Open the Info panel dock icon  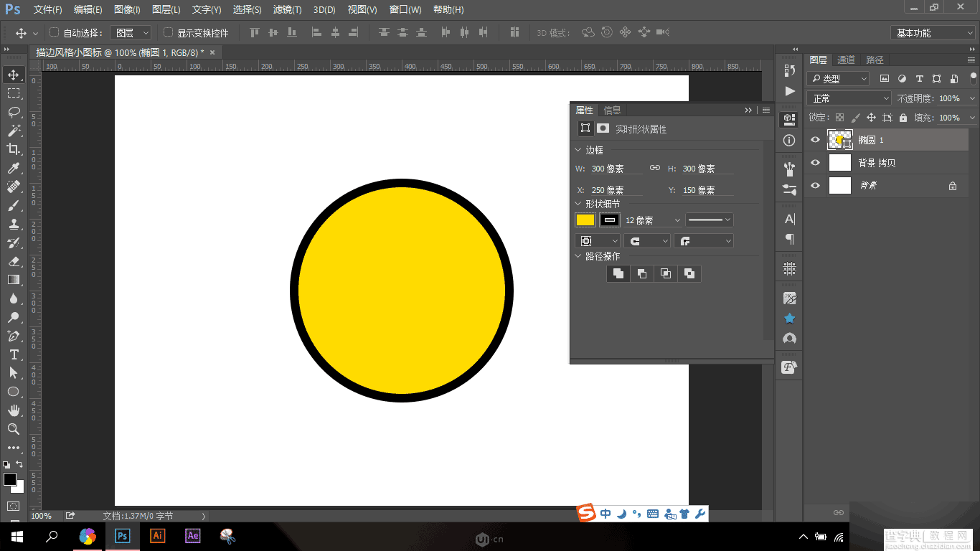click(x=790, y=141)
